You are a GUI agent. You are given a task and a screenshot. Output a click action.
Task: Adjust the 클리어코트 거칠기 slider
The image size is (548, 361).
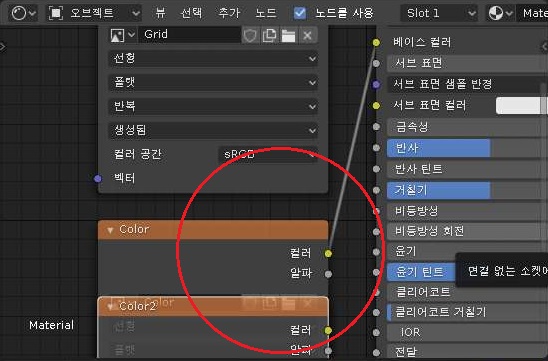point(467,312)
